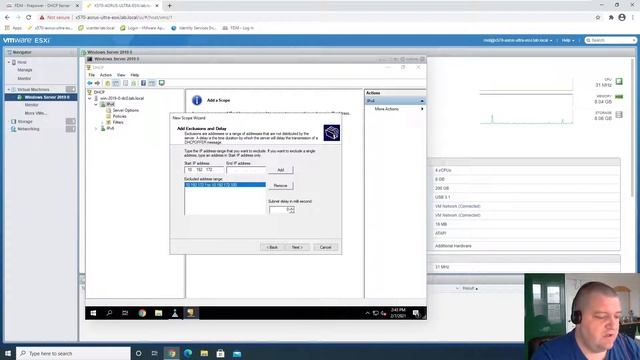This screenshot has width=640, height=360.
Task: Click the up-one-level folder icon in DHCP toolbar
Action: coord(108,83)
